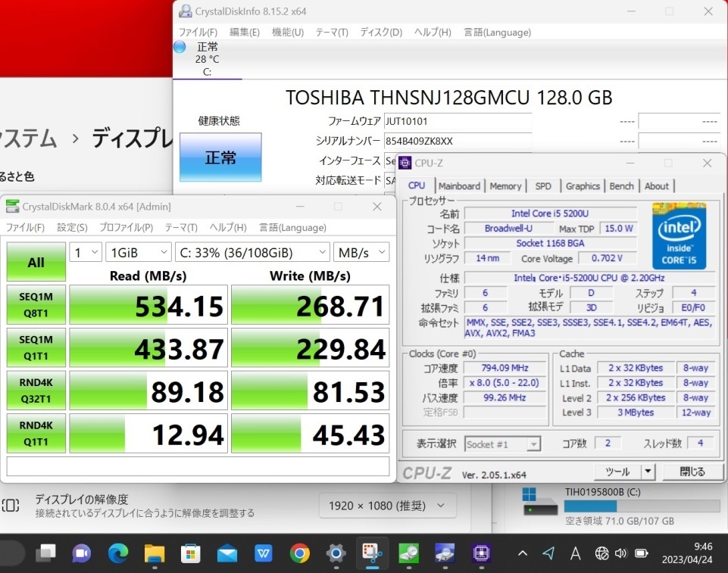
Task: Open unit dropdown MB/s
Action: click(x=361, y=252)
